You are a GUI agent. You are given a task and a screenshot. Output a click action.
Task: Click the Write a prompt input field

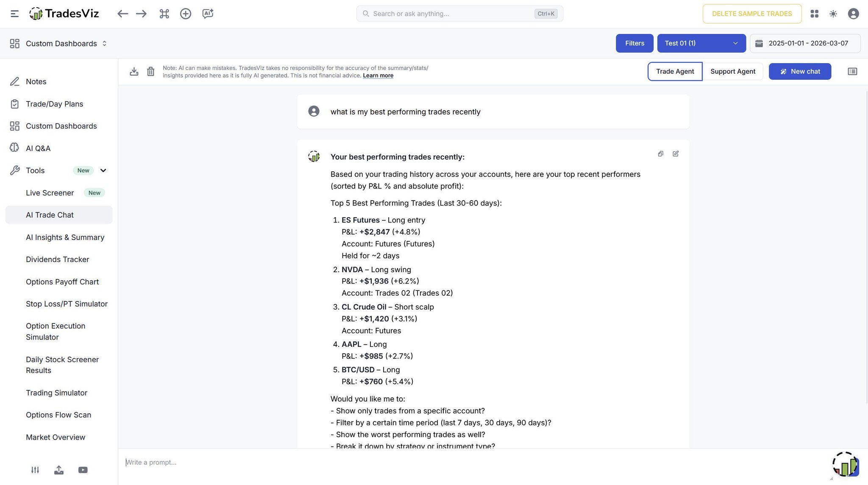click(466, 462)
